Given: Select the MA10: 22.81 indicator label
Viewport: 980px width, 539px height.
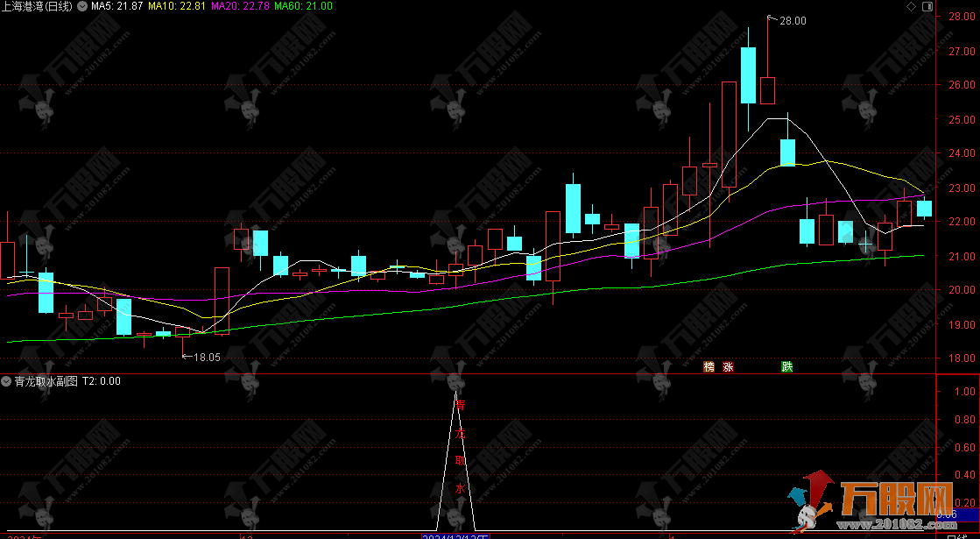Looking at the screenshot, I should pos(177,6).
